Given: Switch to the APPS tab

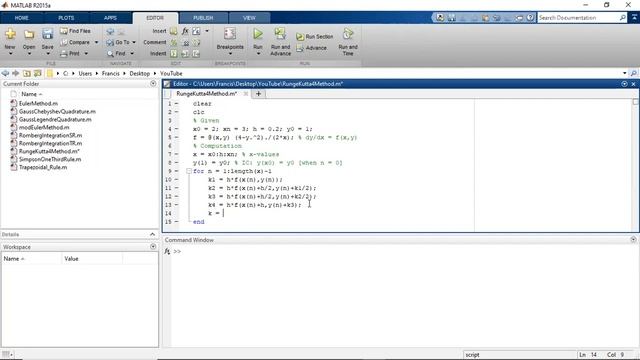Looking at the screenshot, I should click(x=110, y=18).
